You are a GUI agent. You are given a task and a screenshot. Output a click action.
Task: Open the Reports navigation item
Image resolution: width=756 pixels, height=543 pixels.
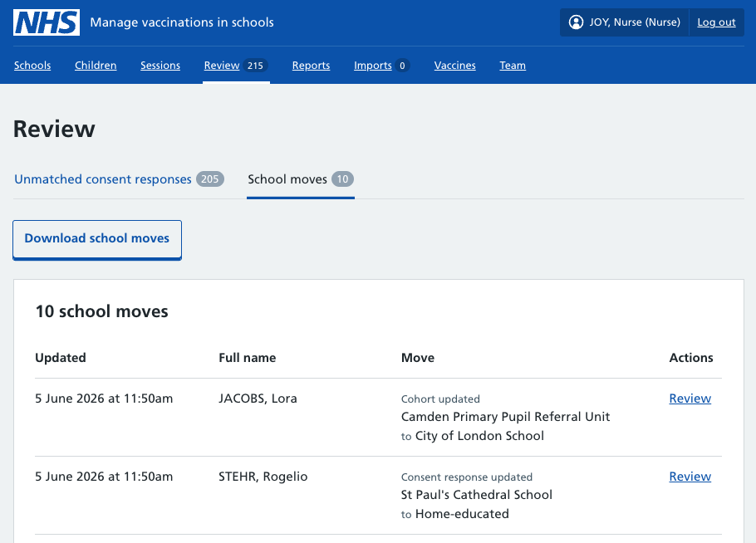pos(311,65)
